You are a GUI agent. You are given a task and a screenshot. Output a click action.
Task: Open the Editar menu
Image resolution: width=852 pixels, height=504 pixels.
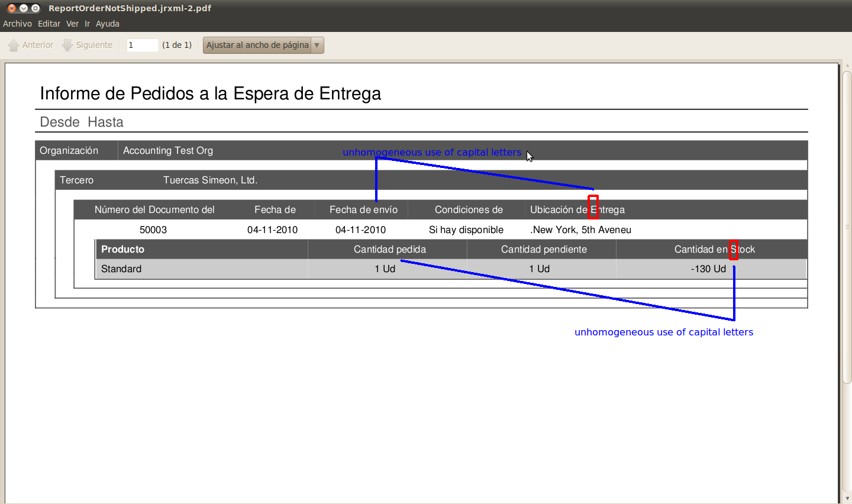coord(49,24)
